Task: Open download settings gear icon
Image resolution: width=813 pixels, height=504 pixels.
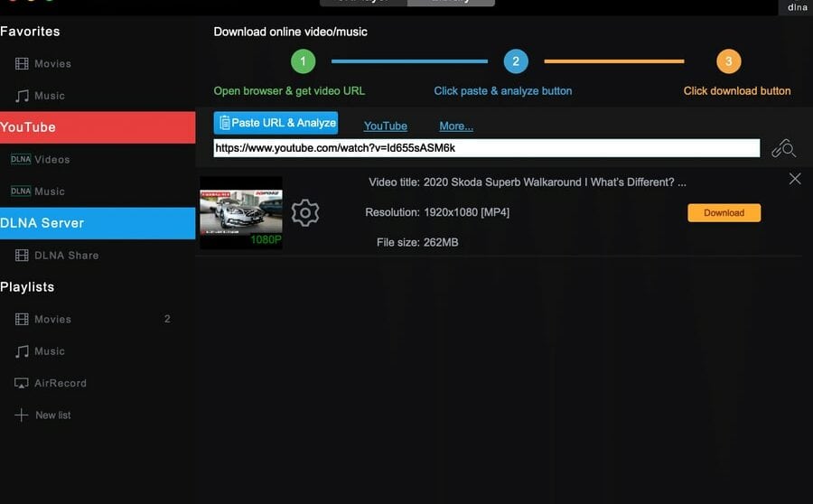Action: click(305, 212)
